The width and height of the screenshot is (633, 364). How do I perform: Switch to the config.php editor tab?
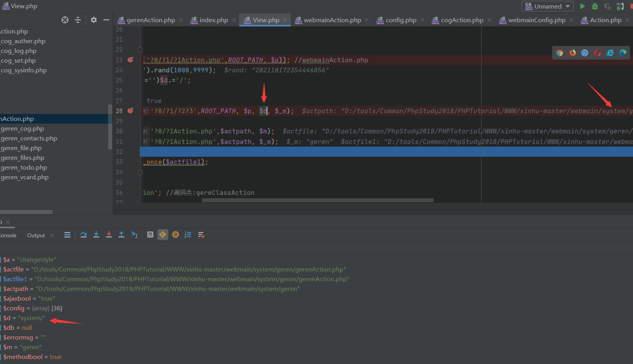(401, 20)
